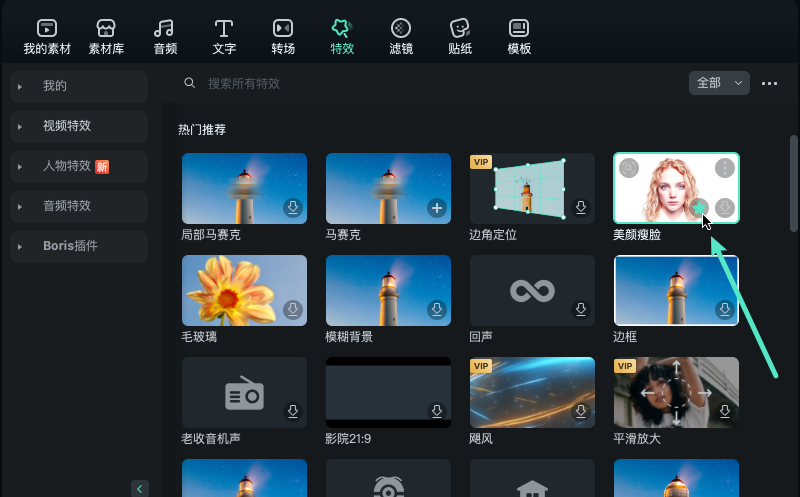800x497 pixels.
Task: Click the 新 badge beside 人物特效
Action: point(102,167)
